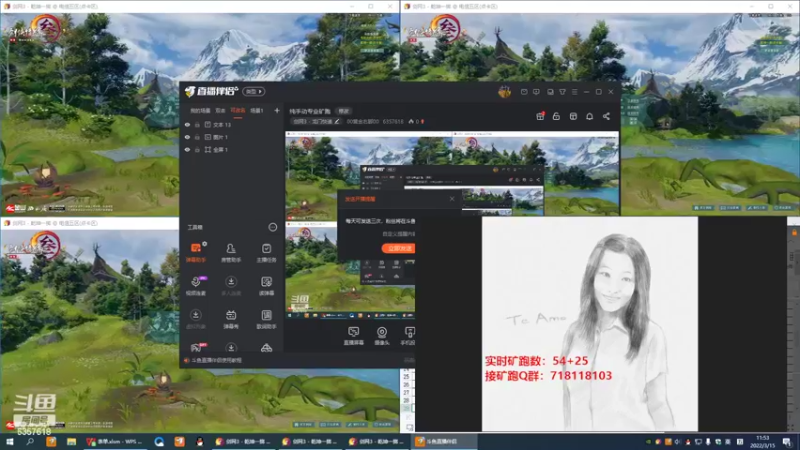Collapse the 工具箱 toolbox panel

[272, 227]
